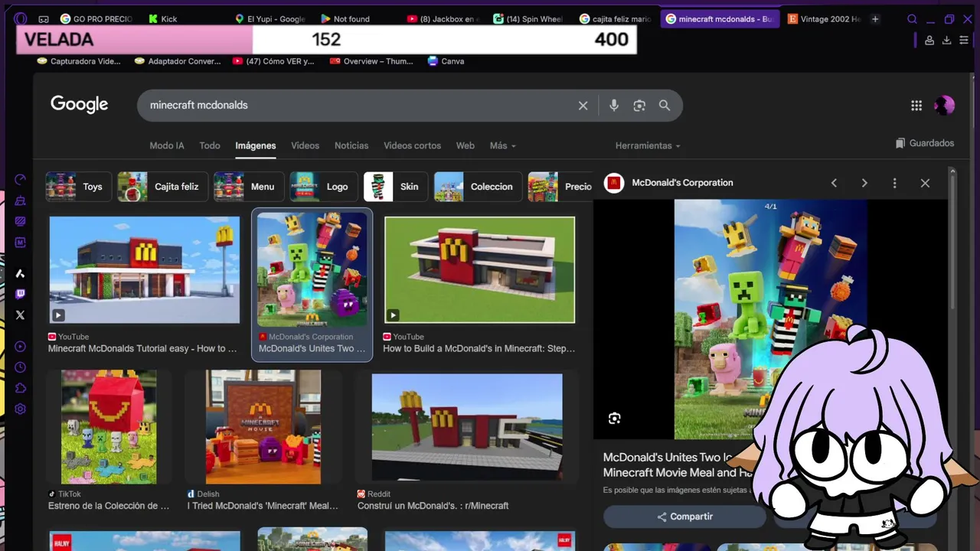Open the preview panel three-dot options menu
Image resolution: width=980 pixels, height=551 pixels.
coord(894,183)
